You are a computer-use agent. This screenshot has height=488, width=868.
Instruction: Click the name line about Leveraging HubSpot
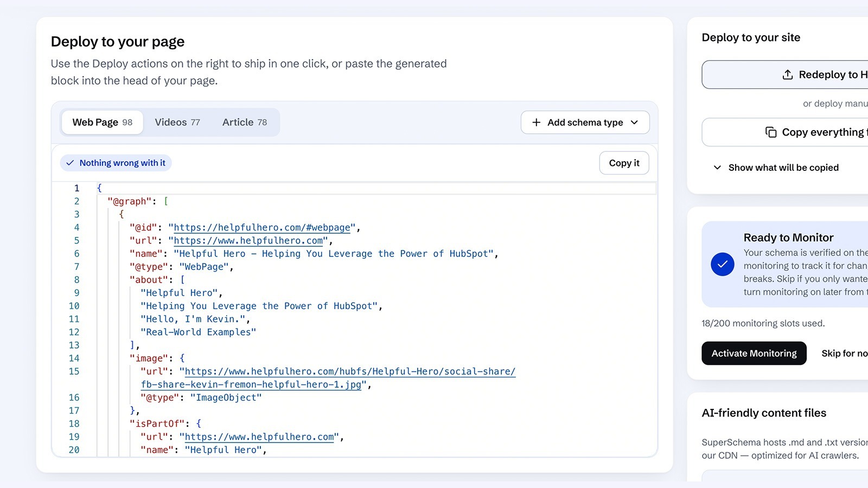pyautogui.click(x=314, y=254)
